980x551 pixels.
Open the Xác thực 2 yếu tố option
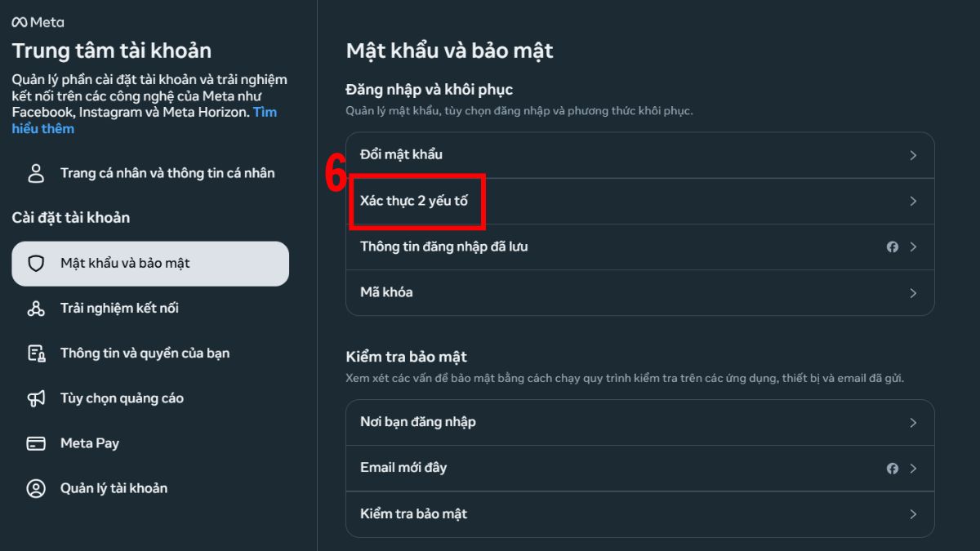click(x=417, y=201)
